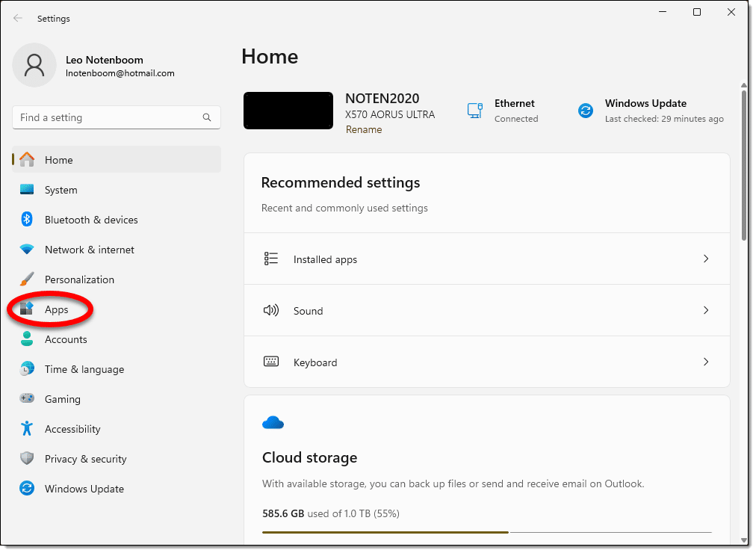Open the Sound settings chevron

[x=706, y=310]
